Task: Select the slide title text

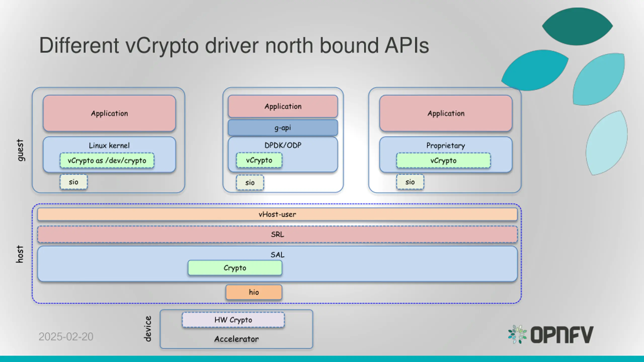Action: tap(234, 46)
